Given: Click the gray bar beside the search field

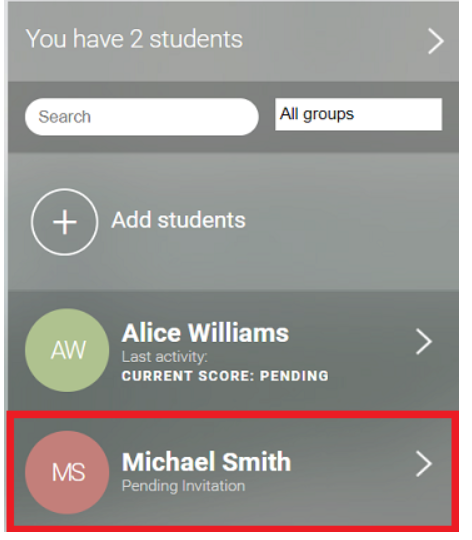Looking at the screenshot, I should coord(267,117).
